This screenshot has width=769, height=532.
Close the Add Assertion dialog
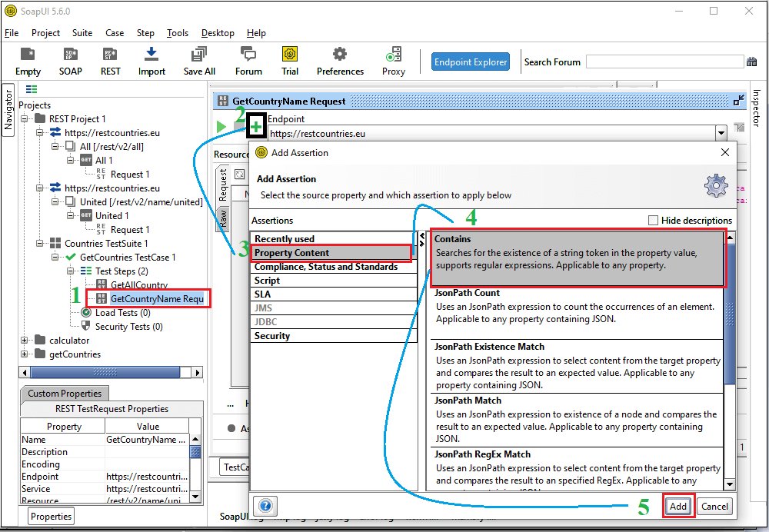725,152
